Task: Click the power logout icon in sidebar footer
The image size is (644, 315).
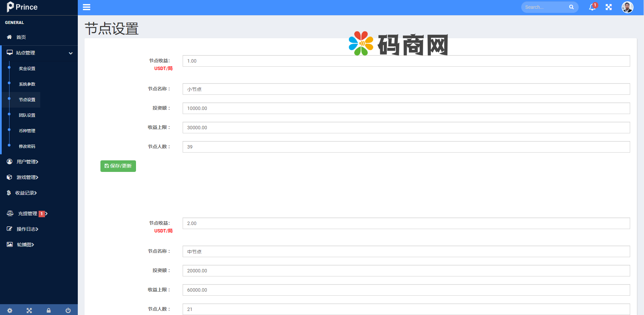Action: [68, 310]
